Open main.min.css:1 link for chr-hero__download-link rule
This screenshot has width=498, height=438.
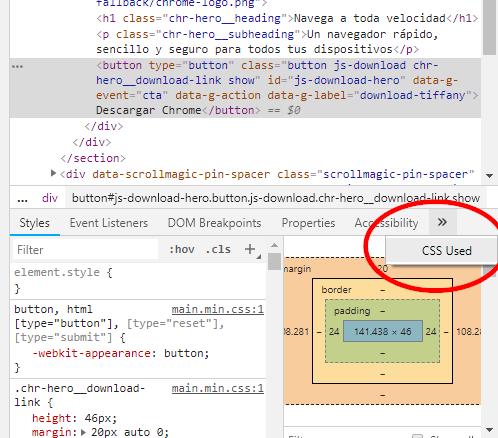click(218, 388)
